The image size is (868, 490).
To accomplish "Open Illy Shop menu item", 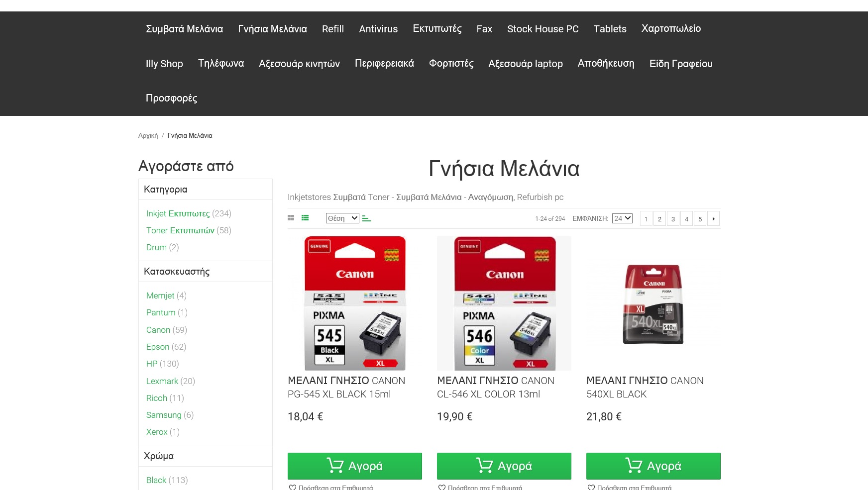I will click(164, 64).
